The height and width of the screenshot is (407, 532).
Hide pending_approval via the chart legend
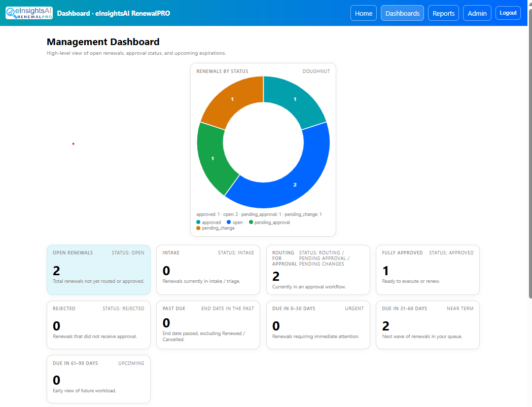tap(271, 222)
